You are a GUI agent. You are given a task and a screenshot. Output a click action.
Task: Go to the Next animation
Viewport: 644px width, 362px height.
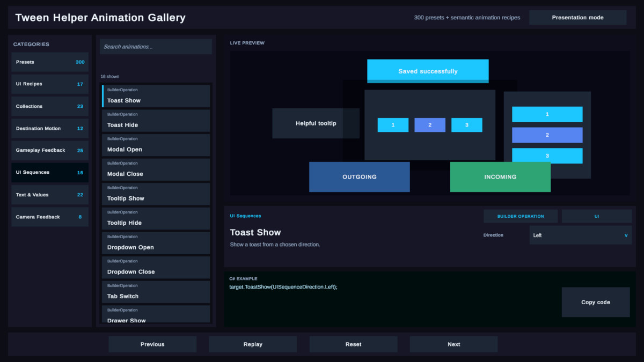(454, 344)
